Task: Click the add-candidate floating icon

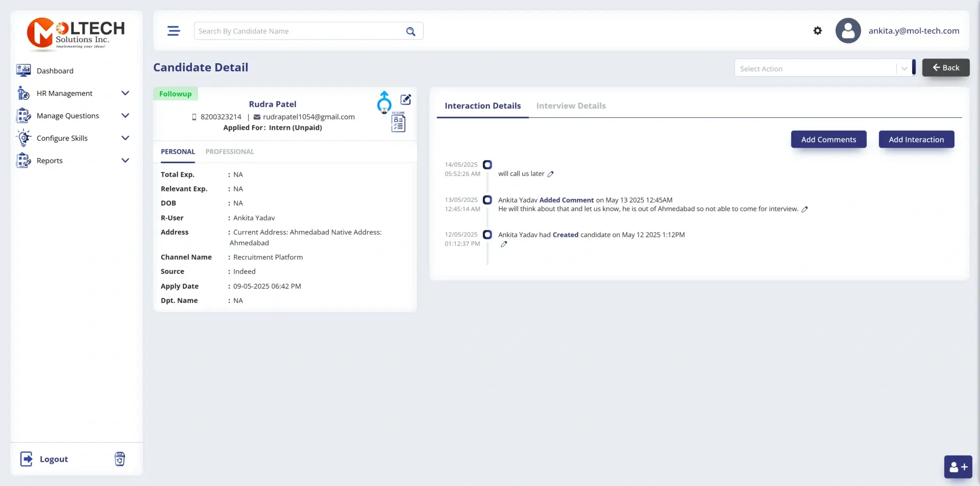Action: tap(958, 467)
